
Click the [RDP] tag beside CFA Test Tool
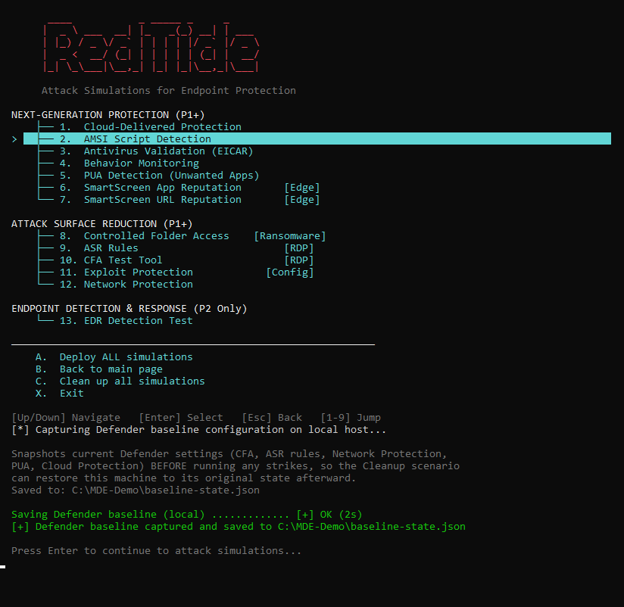tap(299, 260)
